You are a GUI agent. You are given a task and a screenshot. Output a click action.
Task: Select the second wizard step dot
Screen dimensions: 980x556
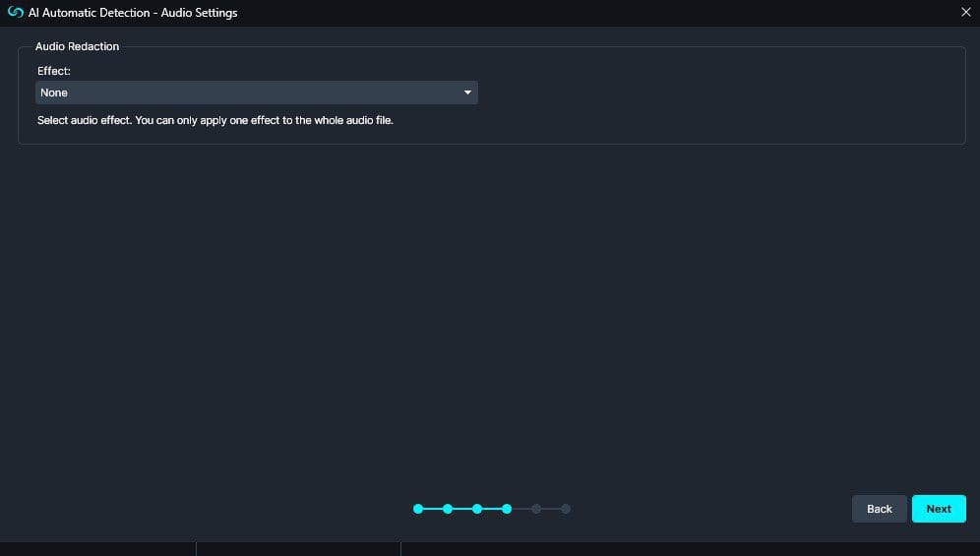(x=448, y=509)
